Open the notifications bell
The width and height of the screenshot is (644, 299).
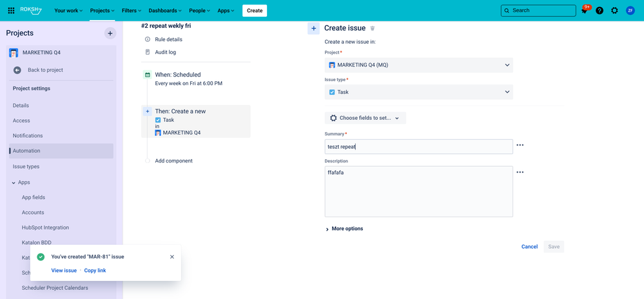[585, 11]
